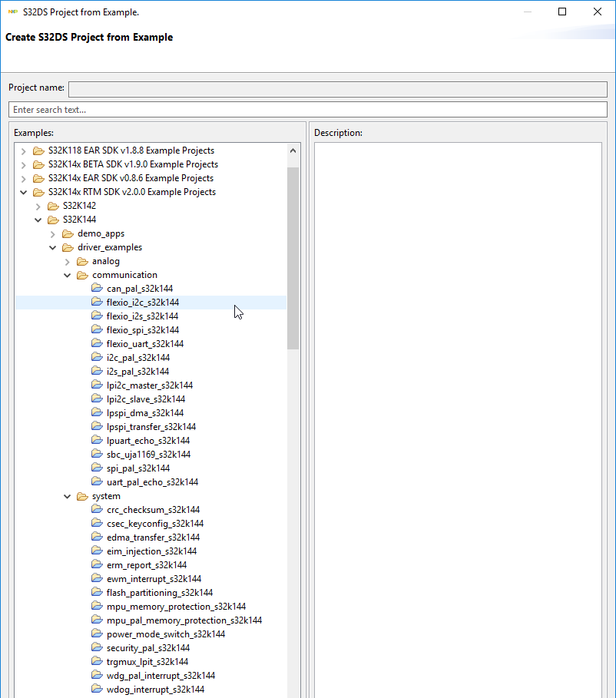Collapse the communication folder arrow
The width and height of the screenshot is (616, 698).
click(68, 275)
